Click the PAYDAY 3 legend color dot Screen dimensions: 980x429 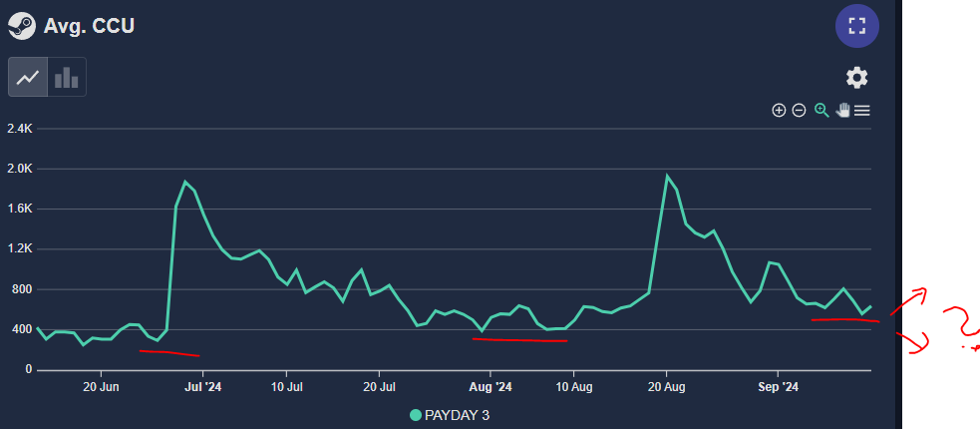point(417,414)
